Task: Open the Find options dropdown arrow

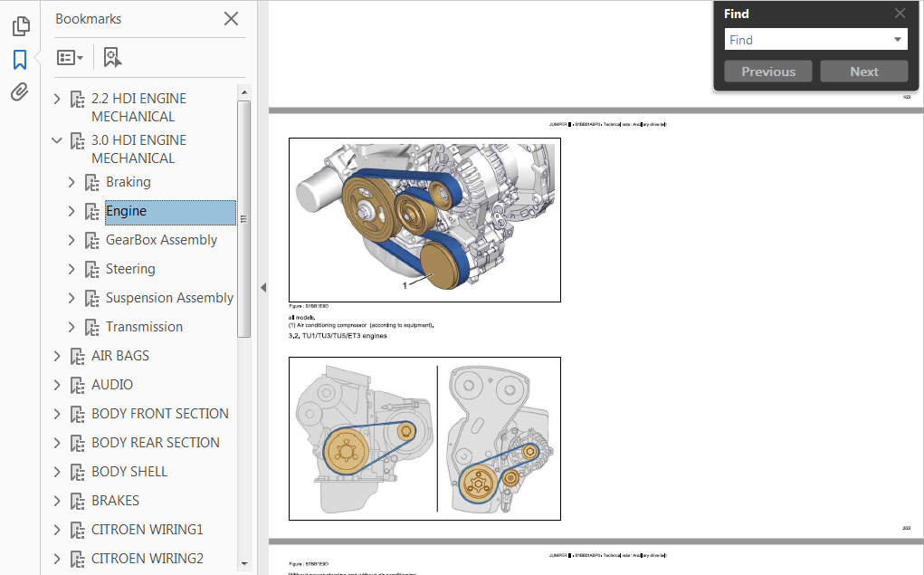Action: point(898,40)
